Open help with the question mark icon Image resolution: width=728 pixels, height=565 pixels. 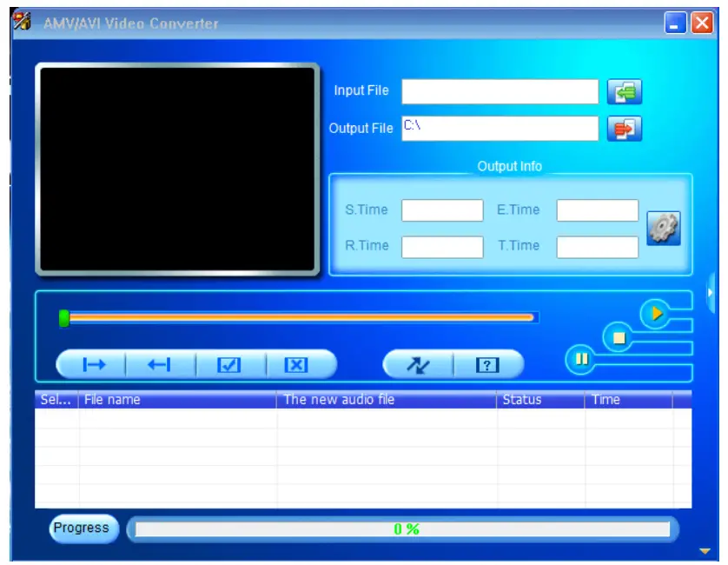pyautogui.click(x=487, y=365)
